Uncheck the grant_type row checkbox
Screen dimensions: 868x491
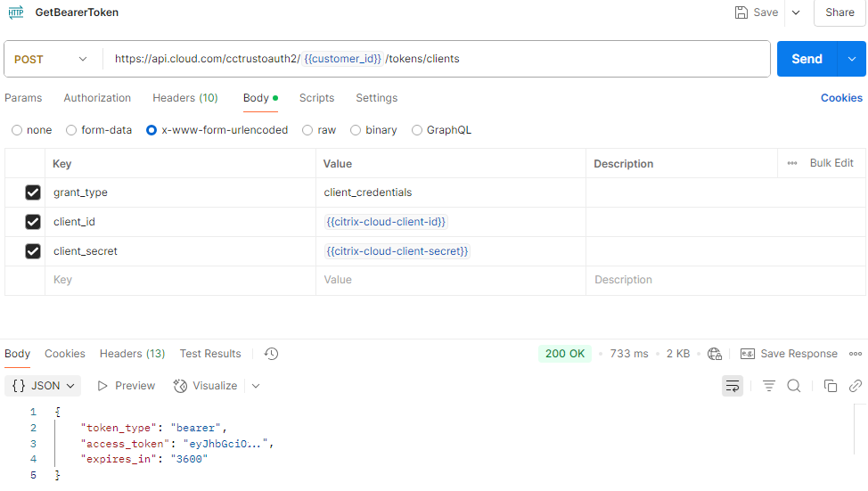tap(33, 192)
